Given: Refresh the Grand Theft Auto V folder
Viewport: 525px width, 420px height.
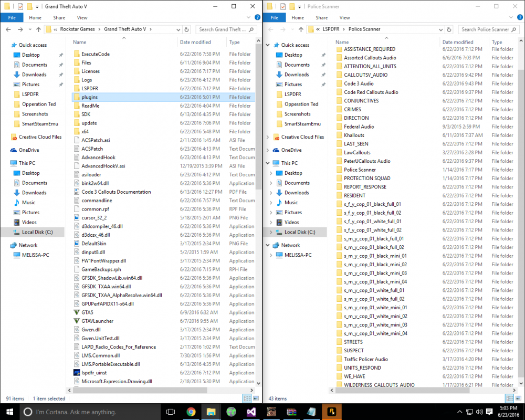Looking at the screenshot, I should pos(186,29).
